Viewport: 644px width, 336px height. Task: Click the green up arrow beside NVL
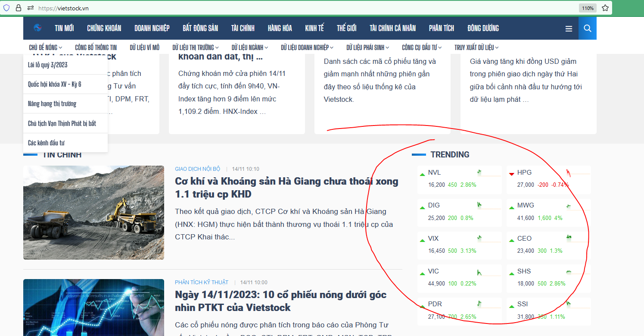pos(422,174)
